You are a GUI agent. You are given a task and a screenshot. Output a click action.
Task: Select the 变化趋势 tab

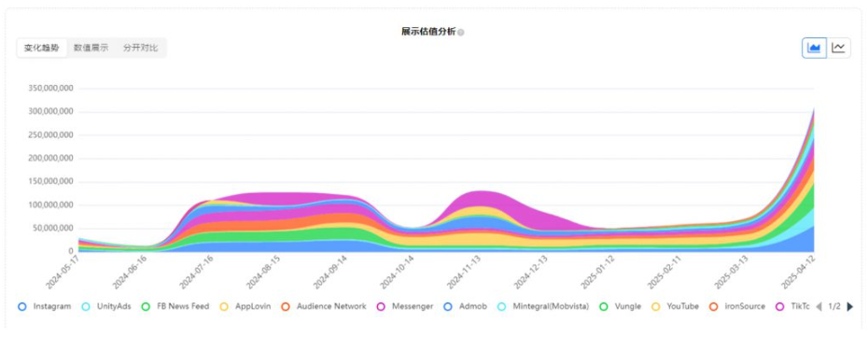click(x=41, y=49)
